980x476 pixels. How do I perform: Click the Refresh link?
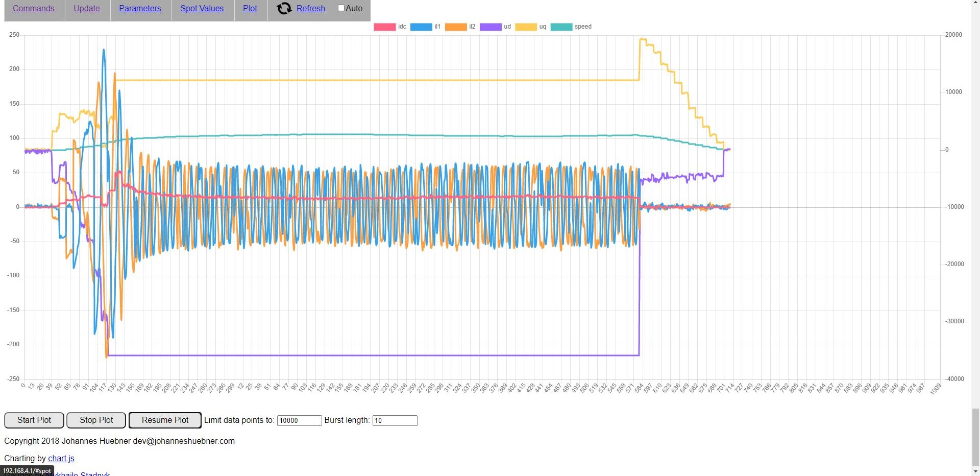coord(310,9)
